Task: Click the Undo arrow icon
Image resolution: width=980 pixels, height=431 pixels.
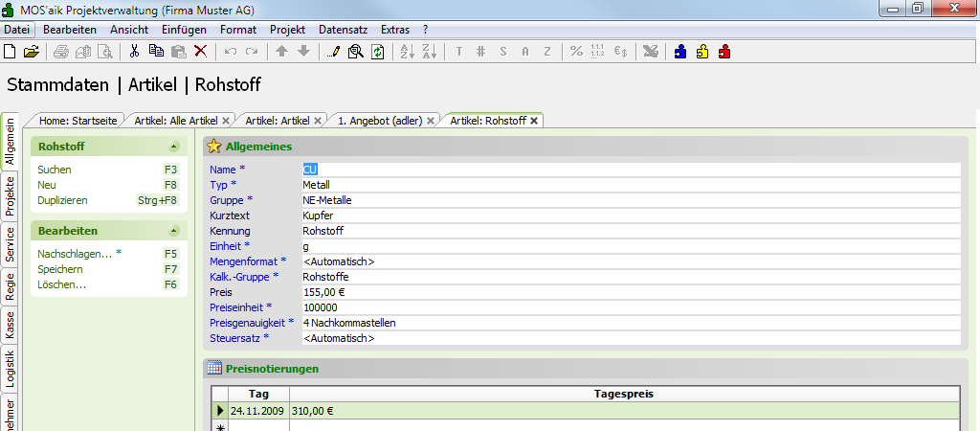Action: click(230, 52)
